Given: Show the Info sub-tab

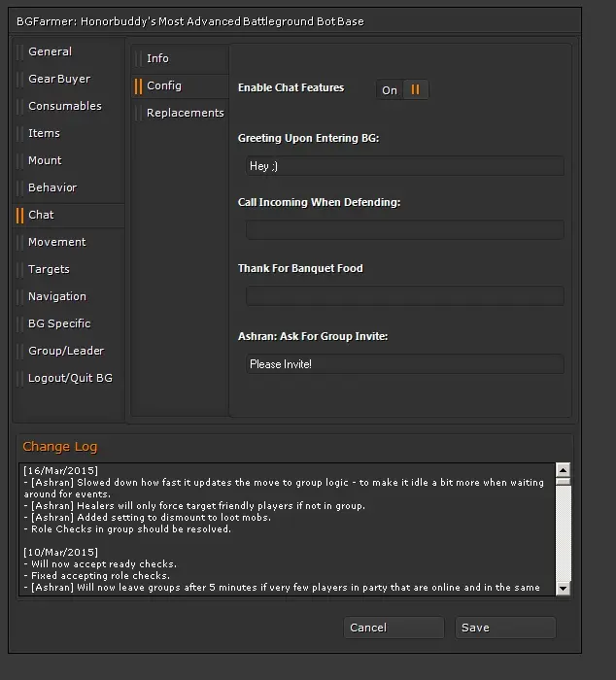Looking at the screenshot, I should tap(180, 58).
